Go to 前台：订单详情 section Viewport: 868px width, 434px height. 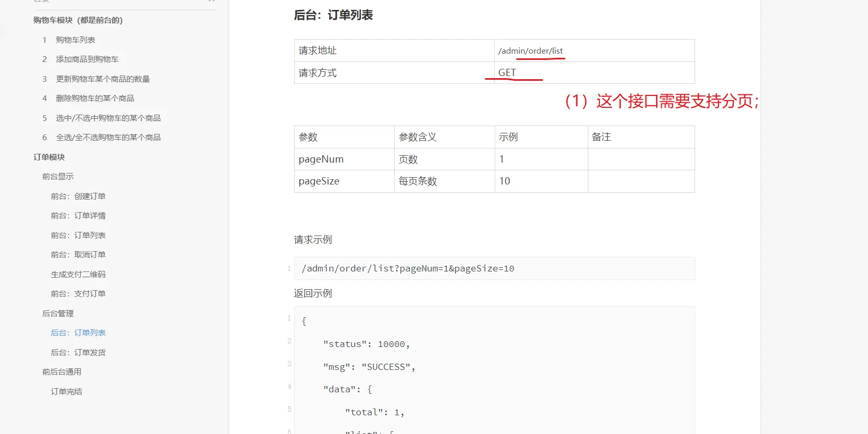point(78,216)
